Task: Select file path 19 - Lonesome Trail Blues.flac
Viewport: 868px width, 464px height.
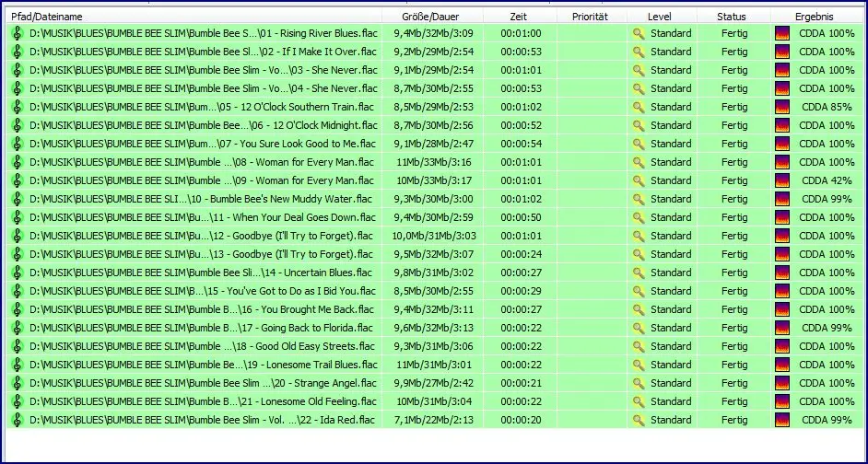Action: [x=203, y=365]
